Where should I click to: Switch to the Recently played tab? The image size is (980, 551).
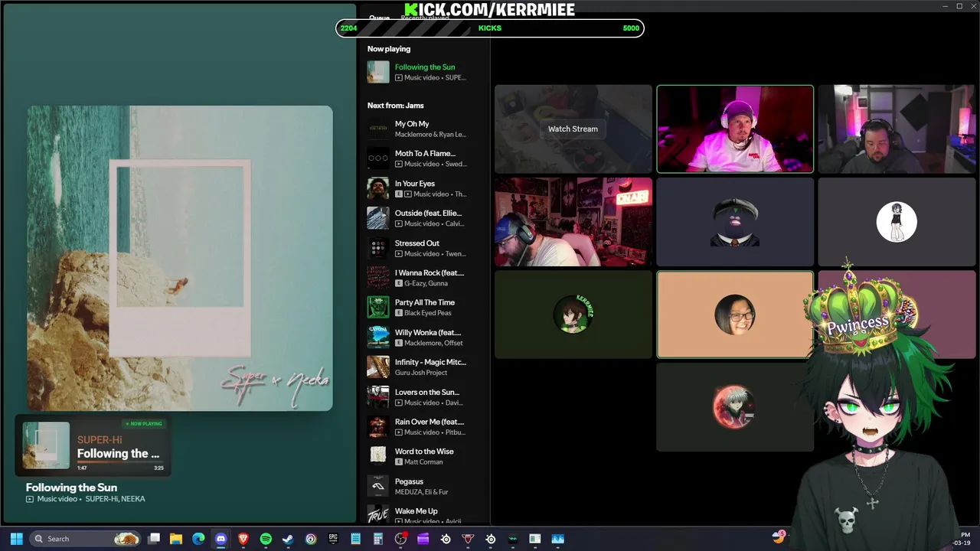pos(425,18)
